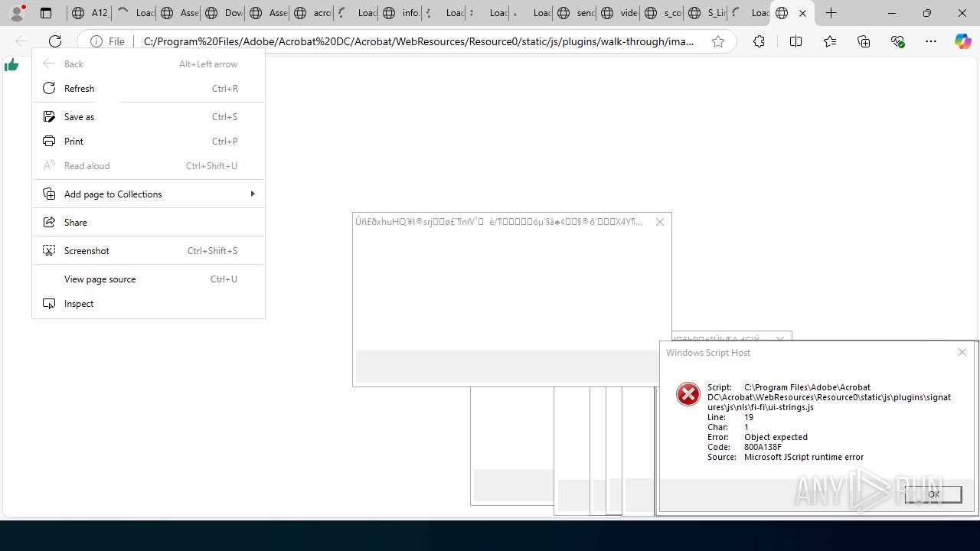Toggle Split screen view icon
This screenshot has width=980, height=551.
795,41
